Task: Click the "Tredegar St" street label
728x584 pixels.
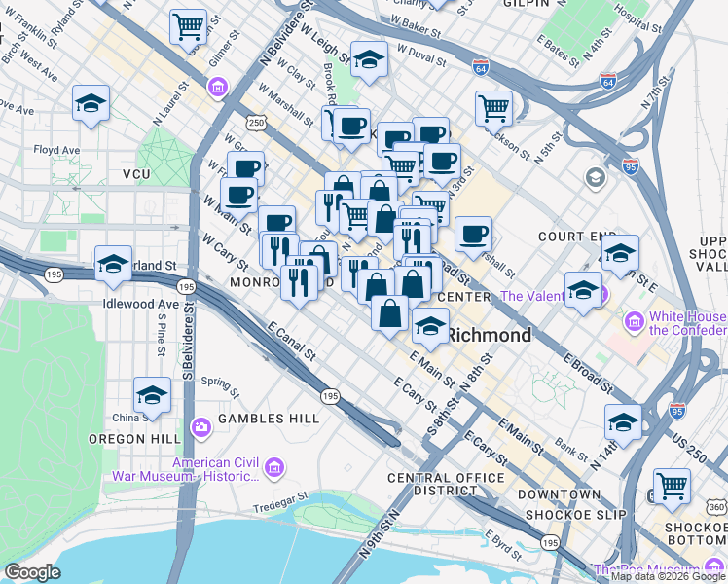Action: tap(280, 503)
